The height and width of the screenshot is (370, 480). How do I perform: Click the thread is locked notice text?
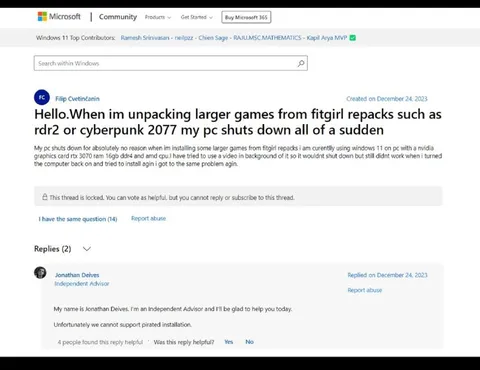point(172,198)
